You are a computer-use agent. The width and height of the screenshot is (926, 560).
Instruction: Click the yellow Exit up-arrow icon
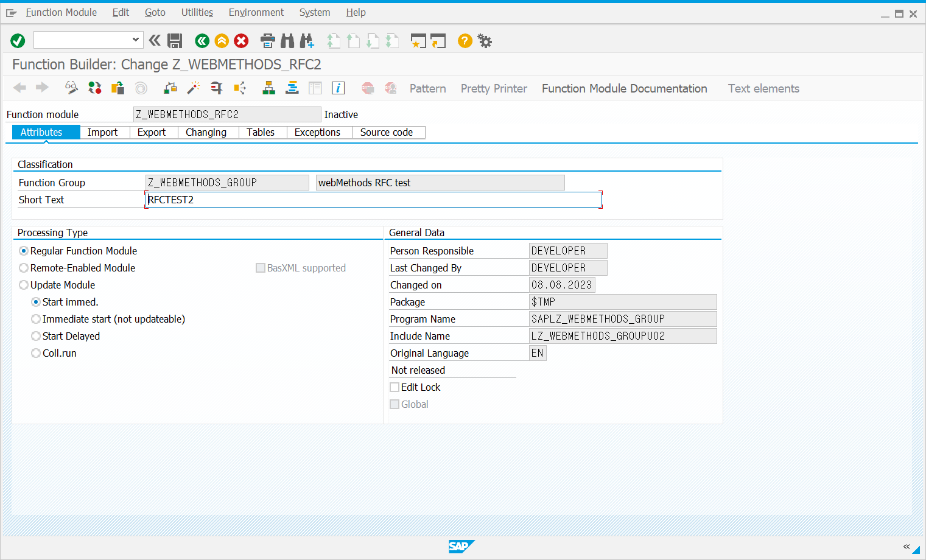[222, 41]
